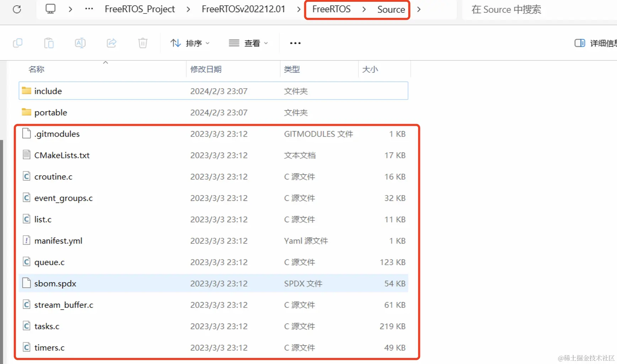Screen dimensions: 617x364
Task: Click the timers.c file icon
Action: (26, 347)
